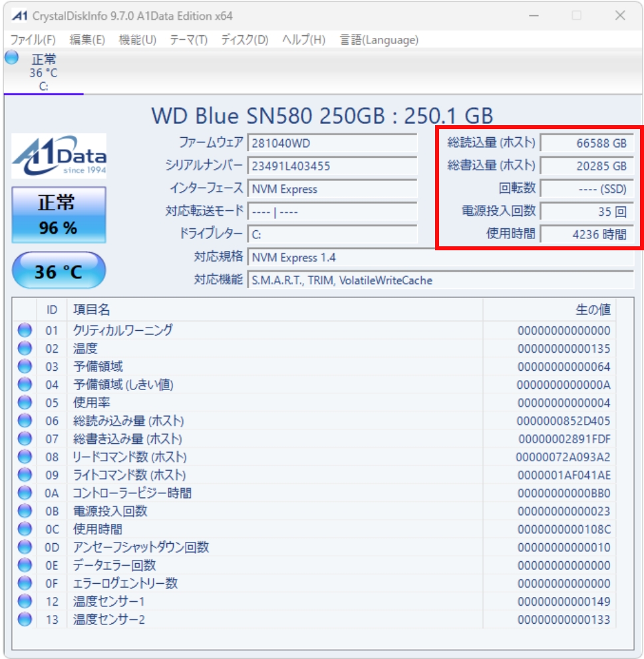644x659 pixels.
Task: Click the 電源投入回数 value 35 回
Action: coord(586,212)
